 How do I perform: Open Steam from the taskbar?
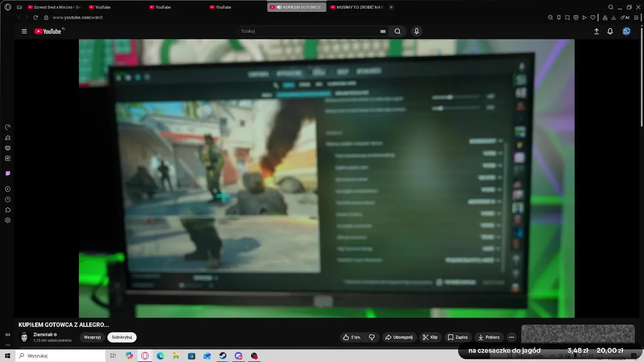tap(222, 356)
